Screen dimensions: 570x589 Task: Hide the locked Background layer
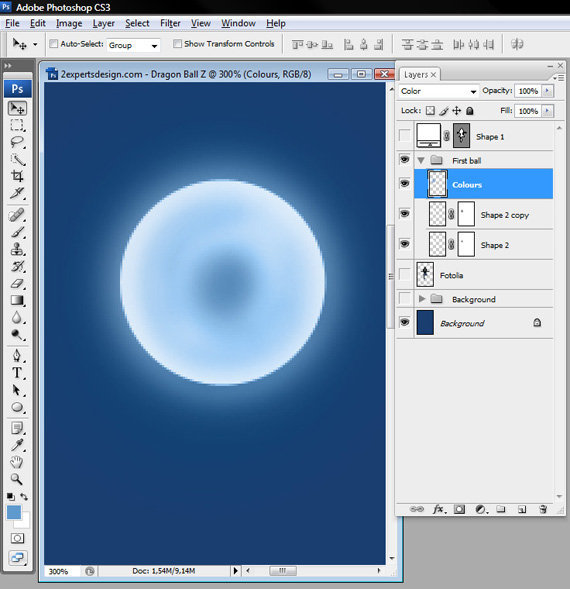tap(404, 322)
